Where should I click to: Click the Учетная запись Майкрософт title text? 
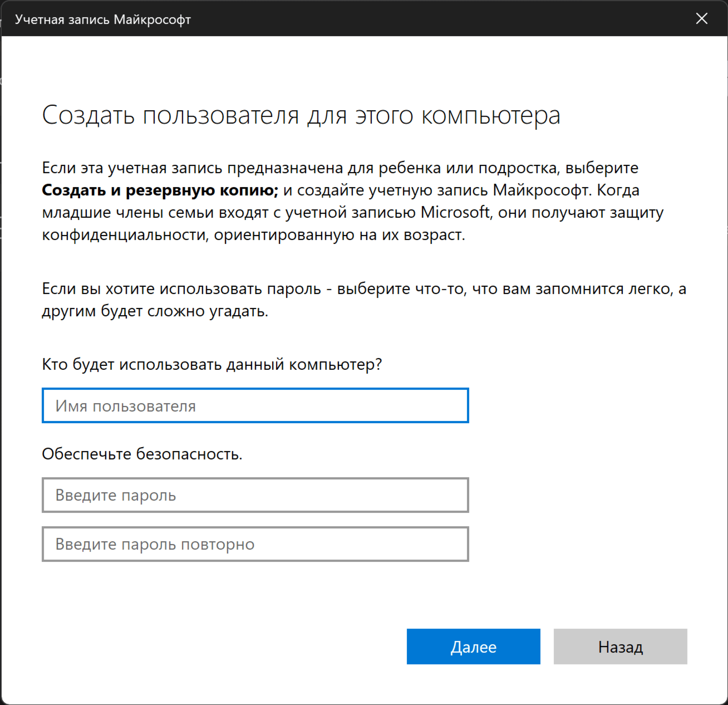click(103, 19)
